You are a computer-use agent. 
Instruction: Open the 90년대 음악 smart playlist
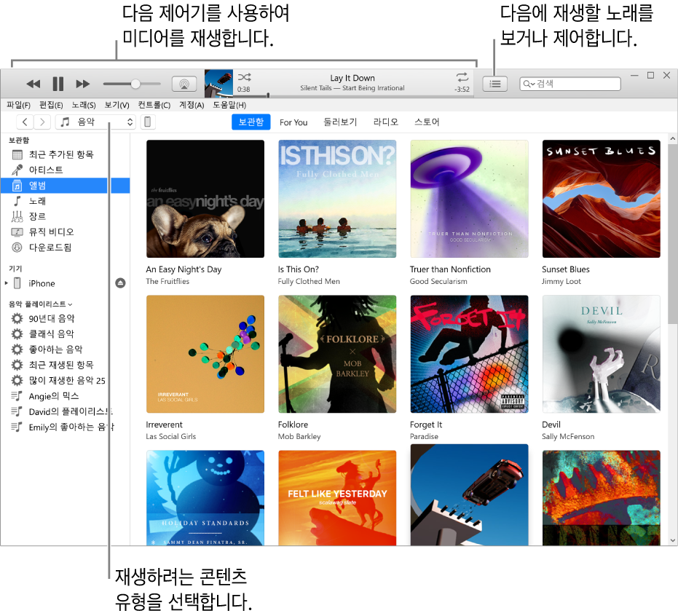coord(65,319)
